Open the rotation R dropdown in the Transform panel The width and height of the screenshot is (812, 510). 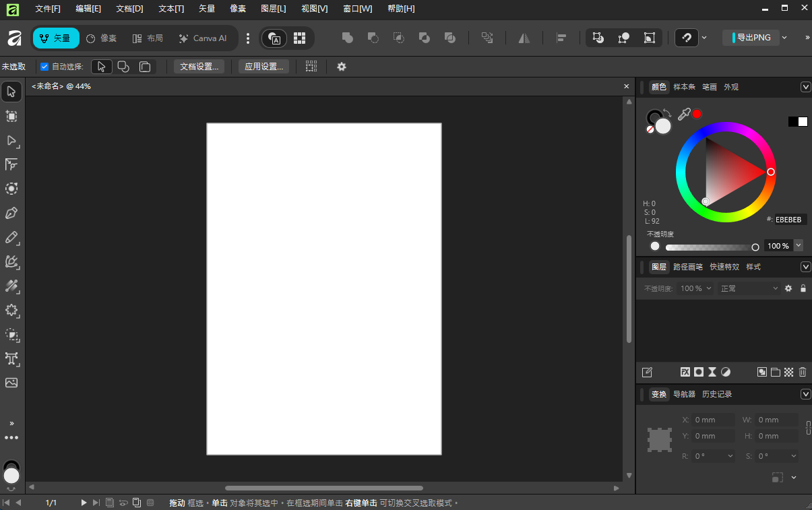[x=730, y=456]
